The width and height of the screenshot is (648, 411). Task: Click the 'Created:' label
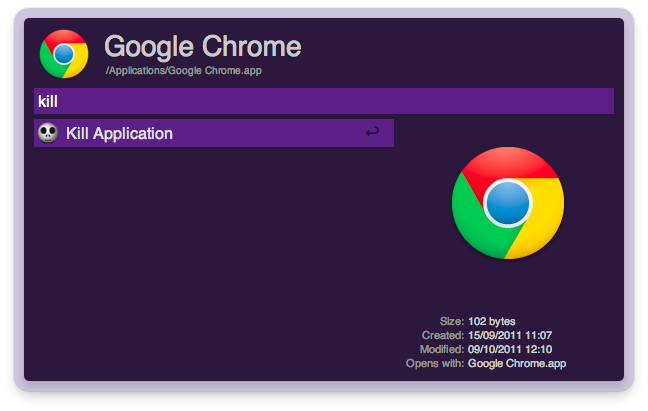(x=443, y=335)
